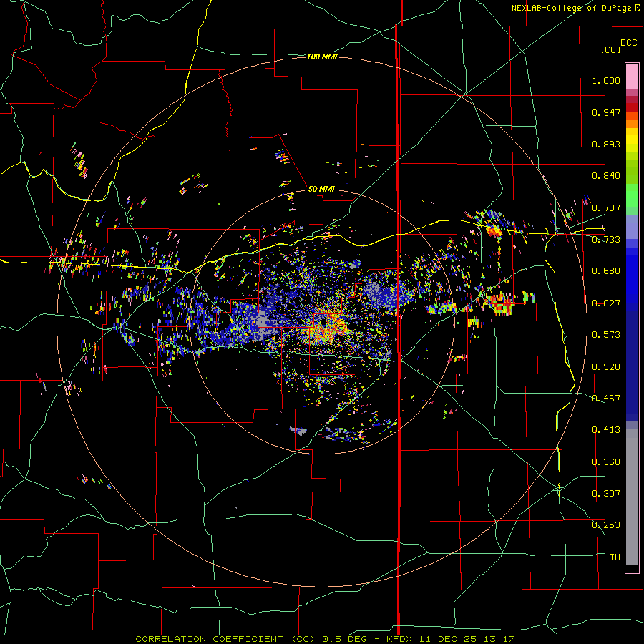
Task: Click the NEXLAB-College of DuPage label
Action: (x=575, y=8)
